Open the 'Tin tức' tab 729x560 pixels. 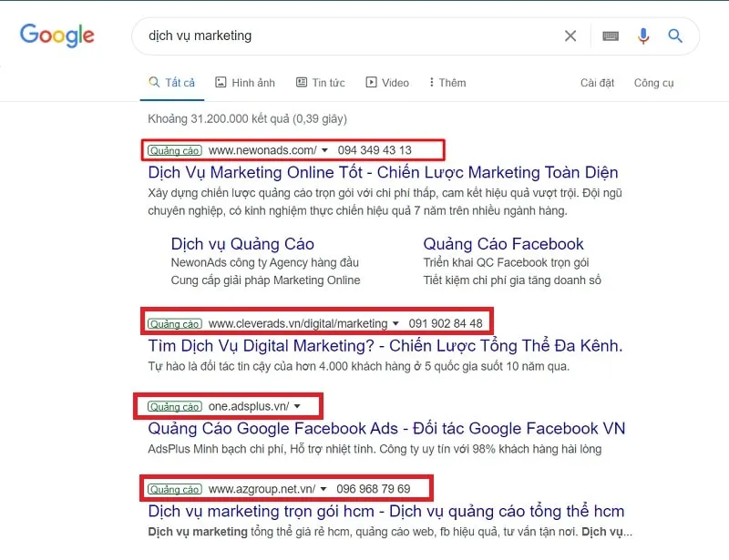click(321, 83)
